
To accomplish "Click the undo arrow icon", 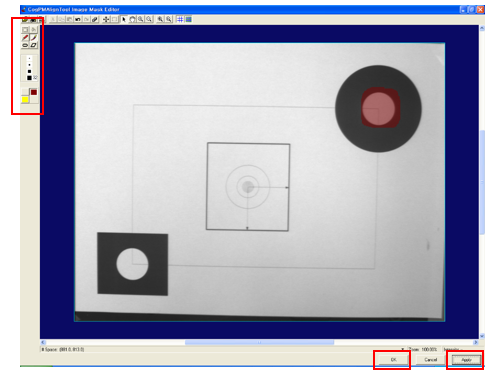I will point(78,19).
